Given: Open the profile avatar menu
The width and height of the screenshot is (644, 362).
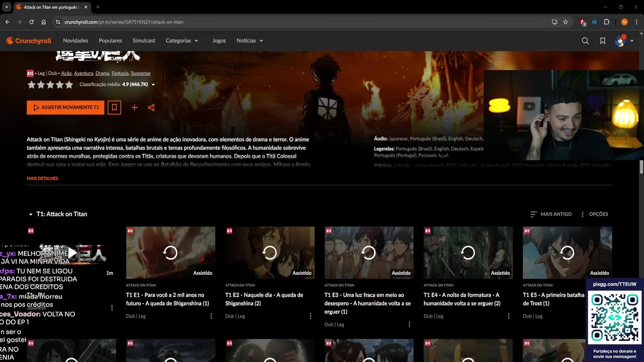Looking at the screenshot, I should (x=623, y=41).
